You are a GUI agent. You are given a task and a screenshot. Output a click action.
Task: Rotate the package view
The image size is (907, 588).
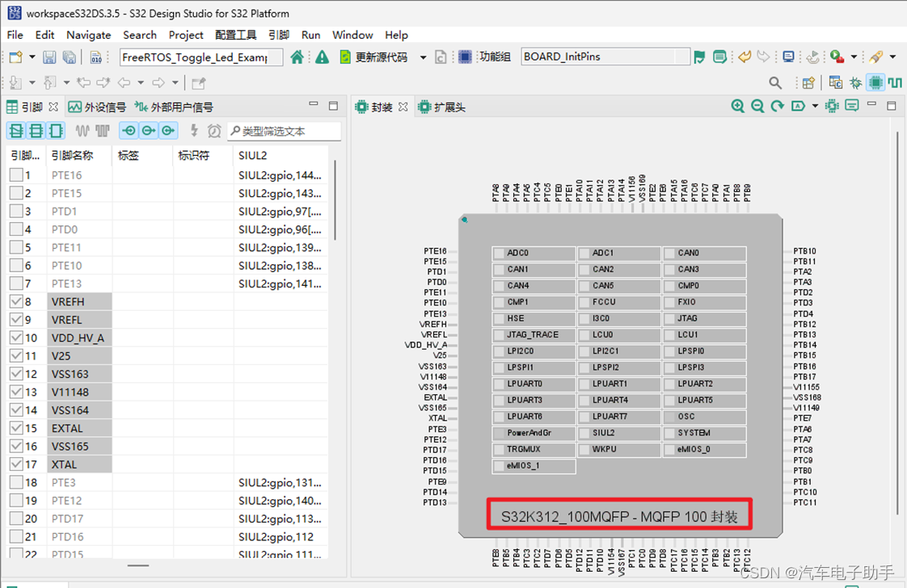[777, 106]
